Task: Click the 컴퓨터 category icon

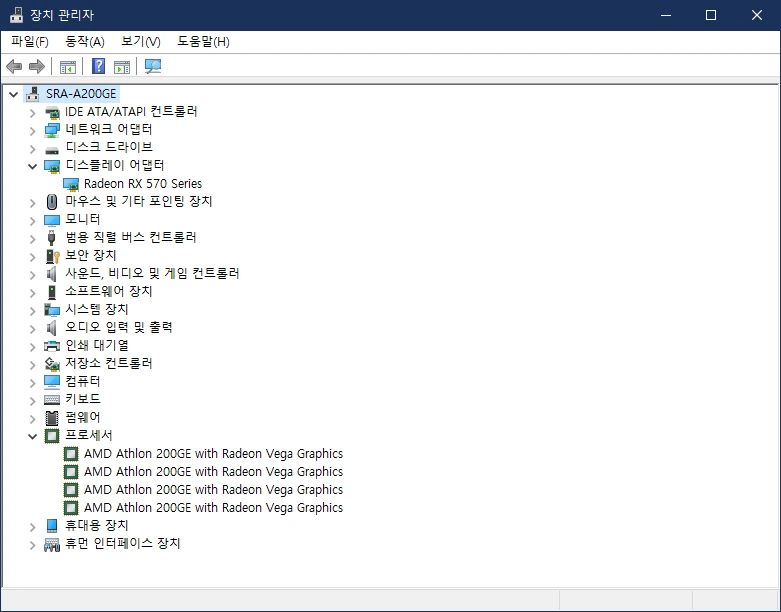Action: click(x=52, y=382)
